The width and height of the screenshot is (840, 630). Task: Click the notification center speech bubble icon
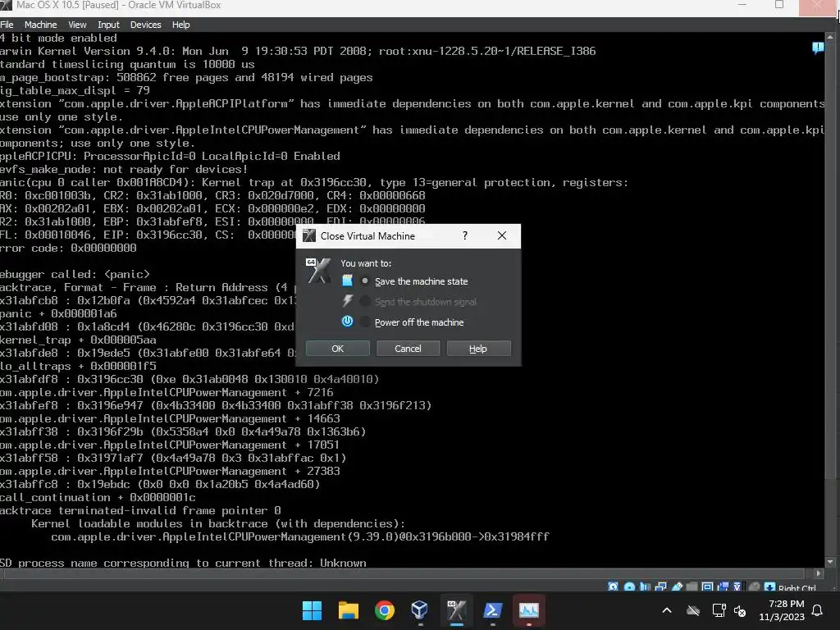click(818, 48)
